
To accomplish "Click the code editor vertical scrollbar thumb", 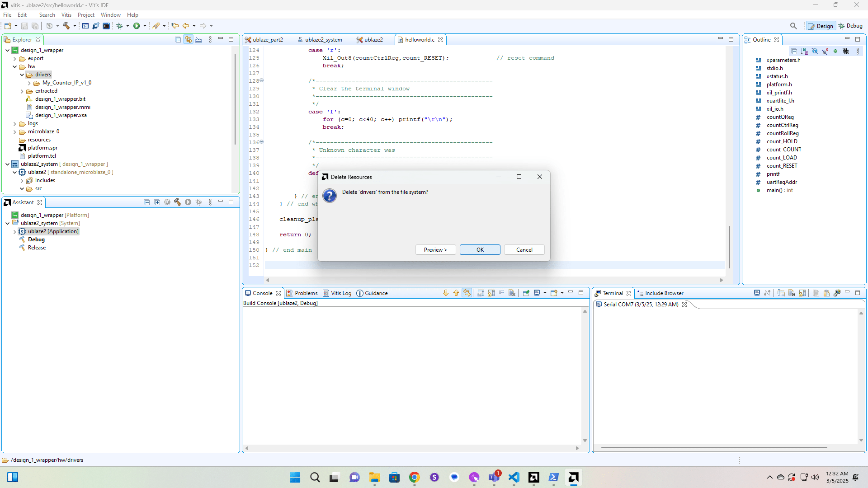I will [729, 246].
